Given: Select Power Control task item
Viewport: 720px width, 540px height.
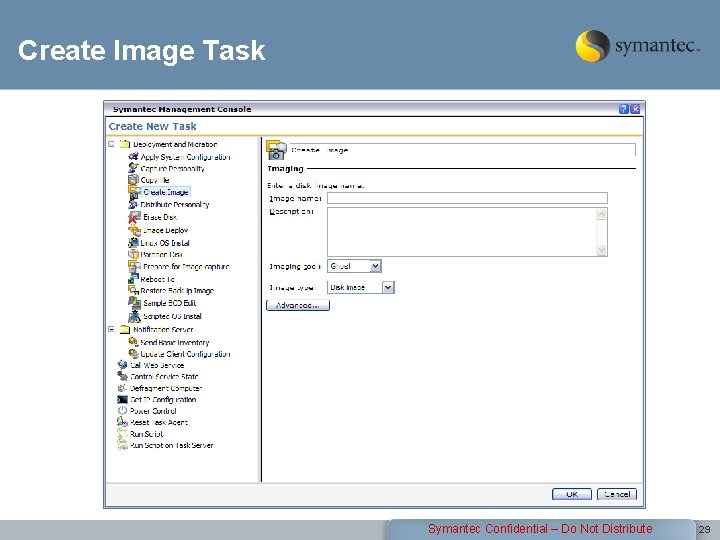Looking at the screenshot, I should [153, 411].
